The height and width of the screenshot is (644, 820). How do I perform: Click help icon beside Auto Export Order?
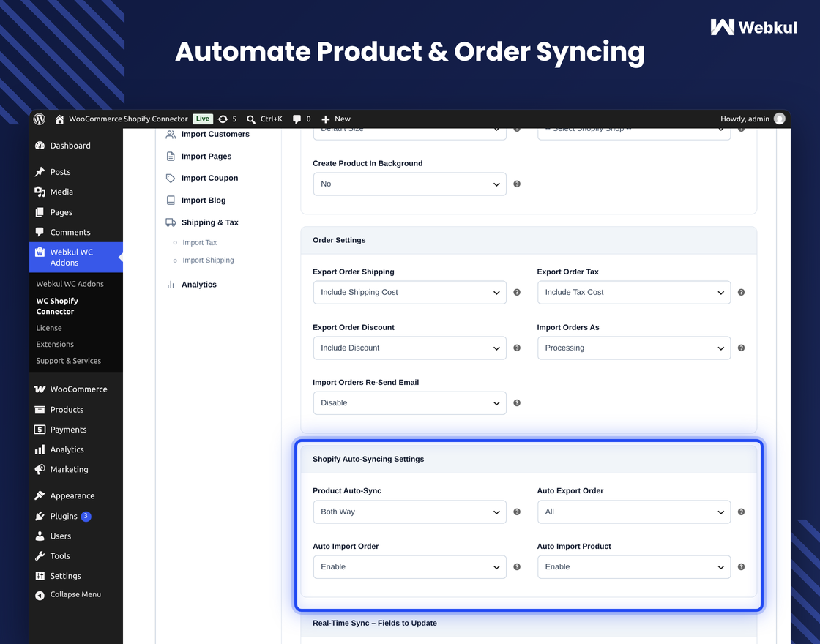[x=741, y=512]
